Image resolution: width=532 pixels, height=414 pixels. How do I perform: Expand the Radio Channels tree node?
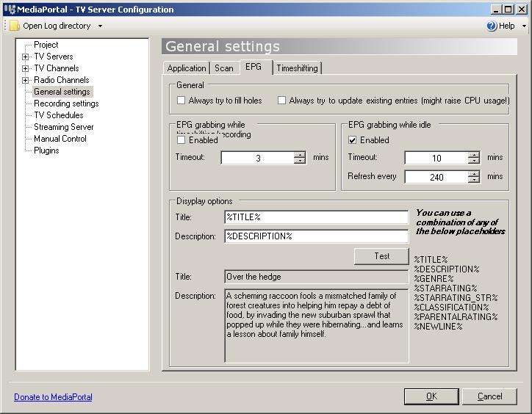coord(26,80)
